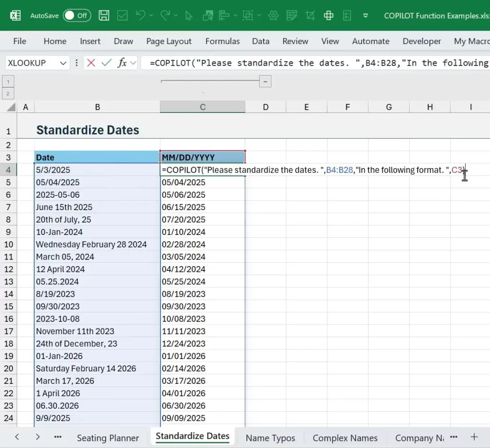Click the fx Insert Function icon
The width and height of the screenshot is (490, 448).
[x=122, y=63]
